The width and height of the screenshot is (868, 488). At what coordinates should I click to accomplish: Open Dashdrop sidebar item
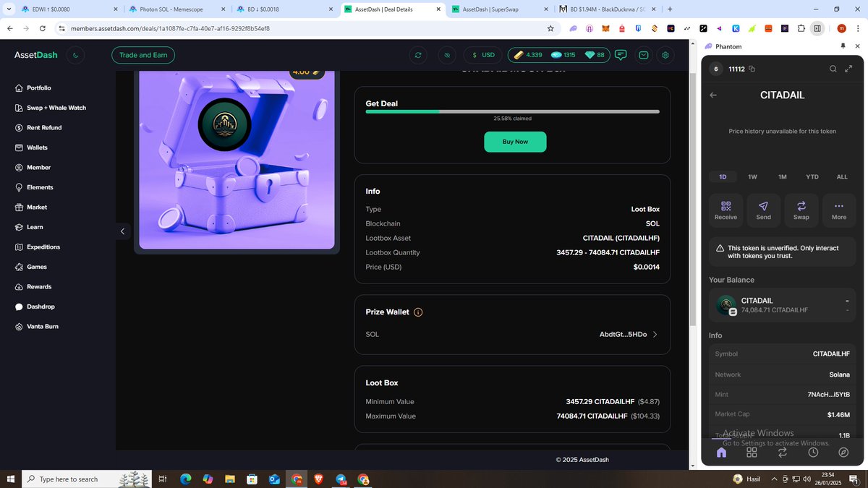click(x=35, y=307)
